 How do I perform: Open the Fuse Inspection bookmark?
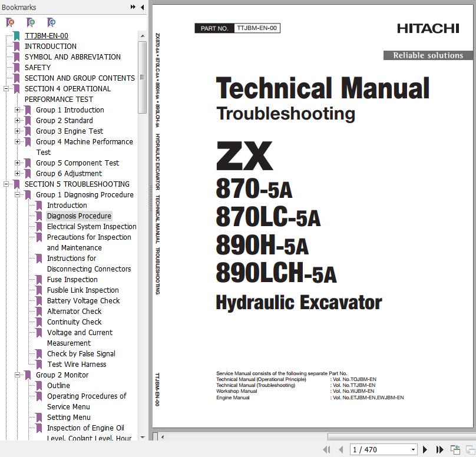point(72,280)
